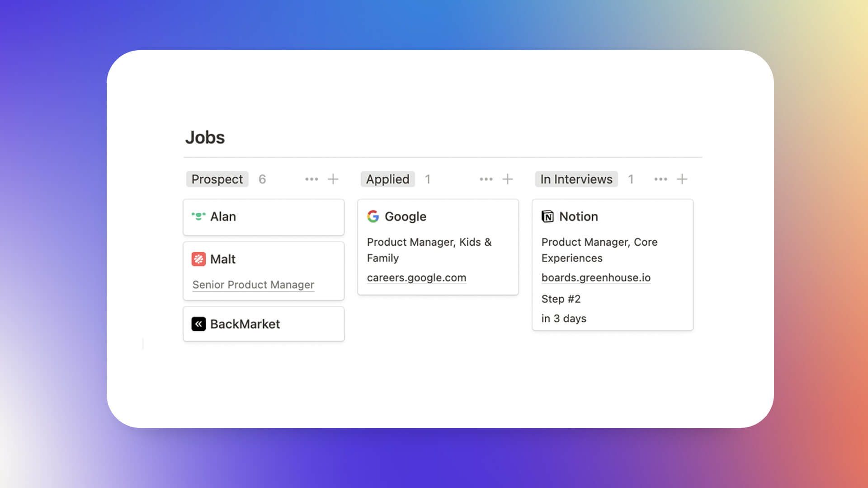Expand the Applied column add item
The width and height of the screenshot is (868, 488).
click(508, 179)
